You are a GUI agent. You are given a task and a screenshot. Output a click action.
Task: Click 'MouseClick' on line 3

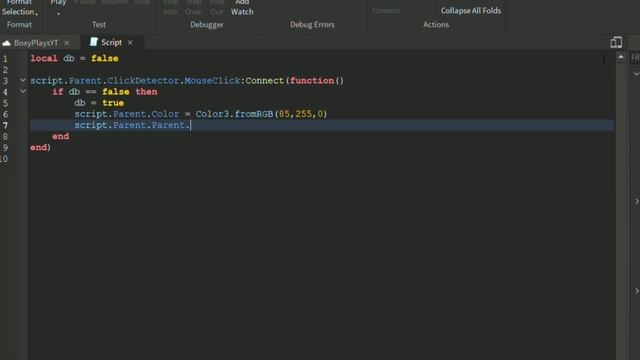(x=212, y=80)
